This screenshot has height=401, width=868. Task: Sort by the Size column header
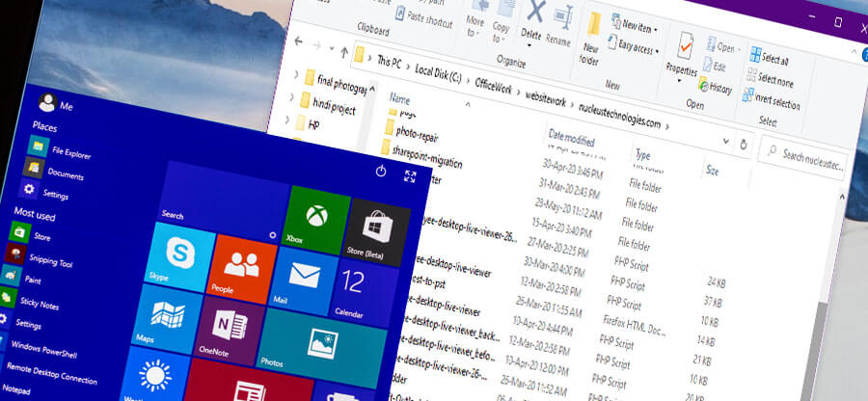[x=712, y=171]
